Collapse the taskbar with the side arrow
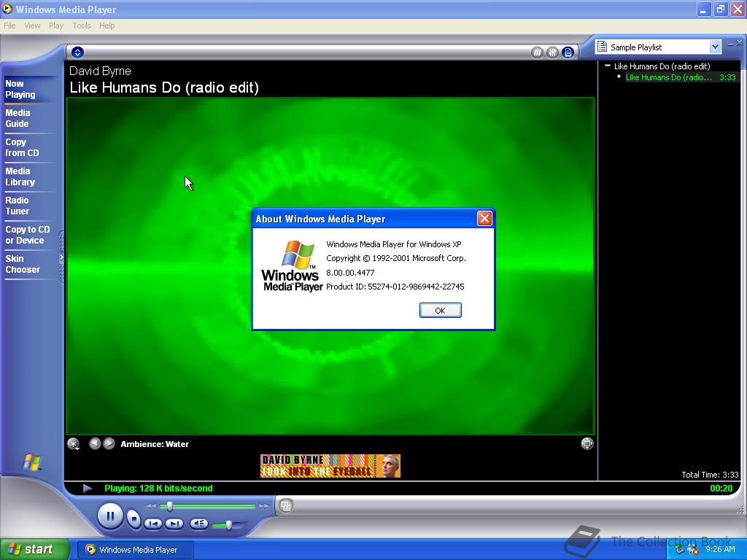The width and height of the screenshot is (747, 560). (61, 257)
